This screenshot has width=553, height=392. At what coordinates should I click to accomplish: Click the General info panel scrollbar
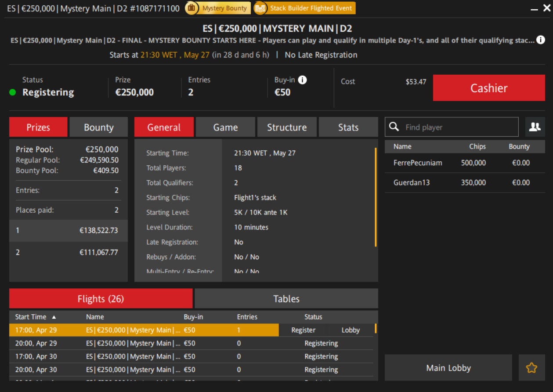click(x=376, y=198)
